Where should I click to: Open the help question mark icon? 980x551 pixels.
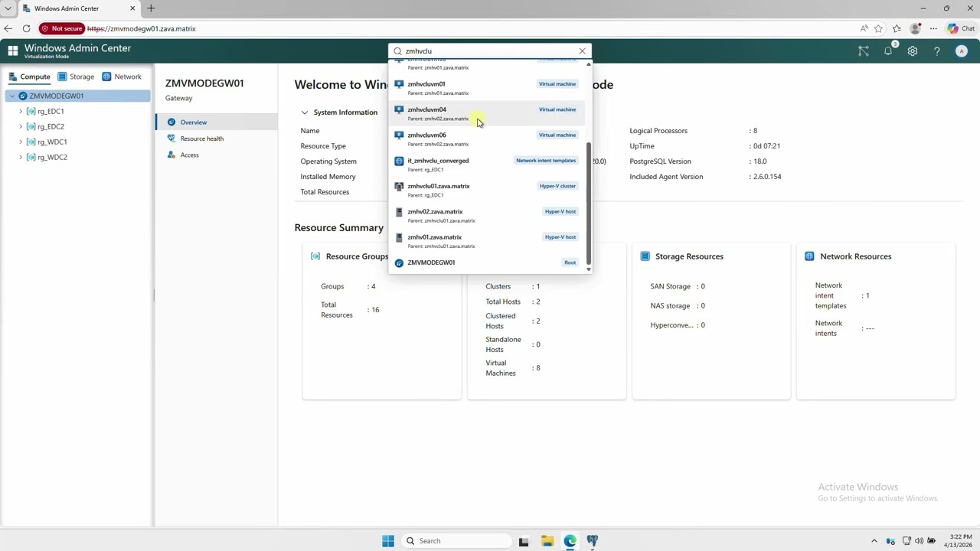pos(937,51)
